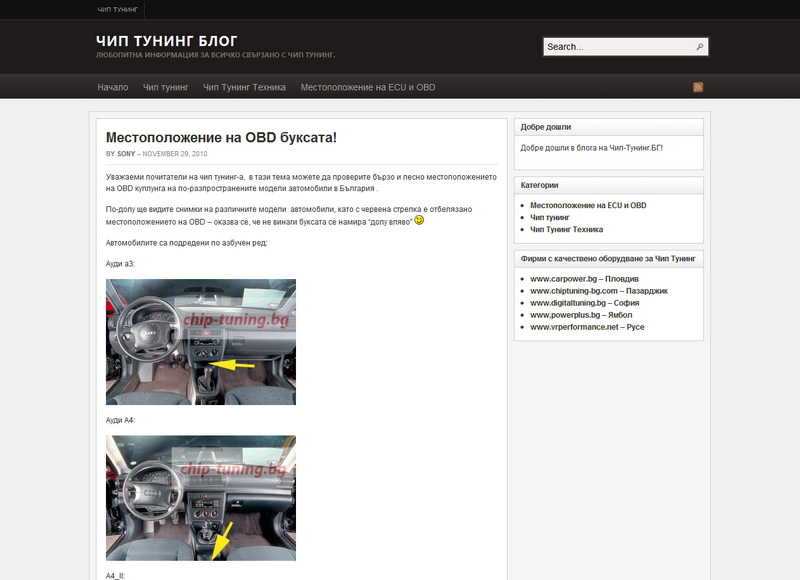The height and width of the screenshot is (580, 800).
Task: Open sidebar category Чип Тунинг Техника
Action: point(566,230)
